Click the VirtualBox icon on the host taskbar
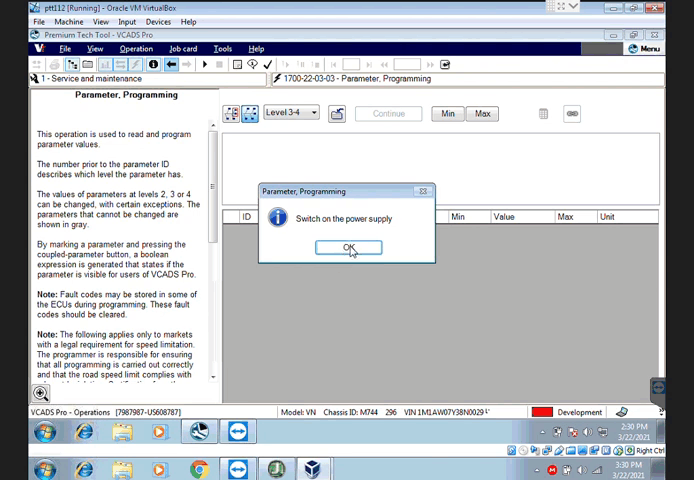This screenshot has width=694, height=480. [313, 469]
